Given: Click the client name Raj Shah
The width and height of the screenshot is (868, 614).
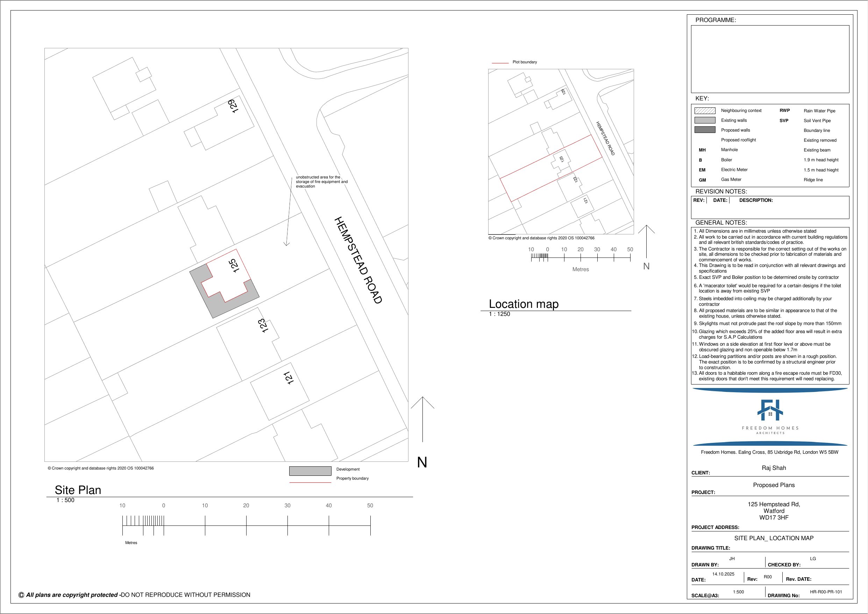Looking at the screenshot, I should [x=774, y=468].
